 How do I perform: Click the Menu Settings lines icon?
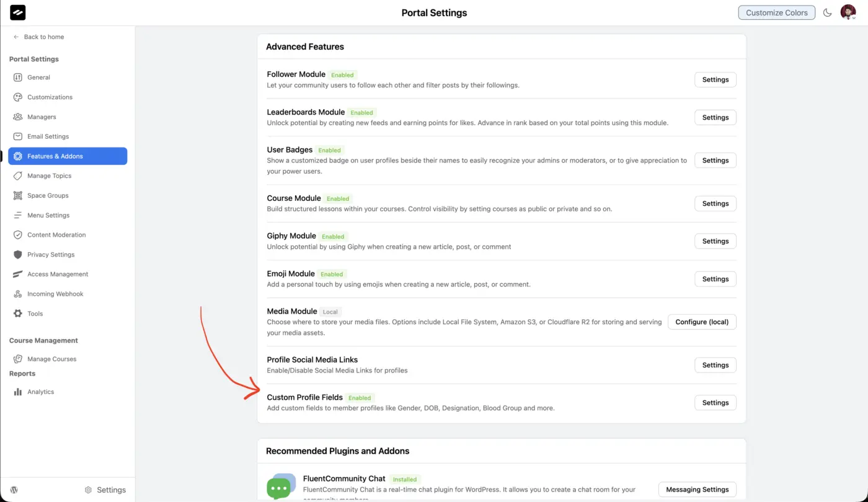tap(17, 215)
